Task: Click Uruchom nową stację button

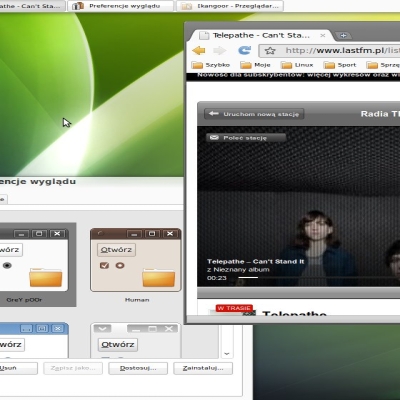Action: [x=254, y=114]
